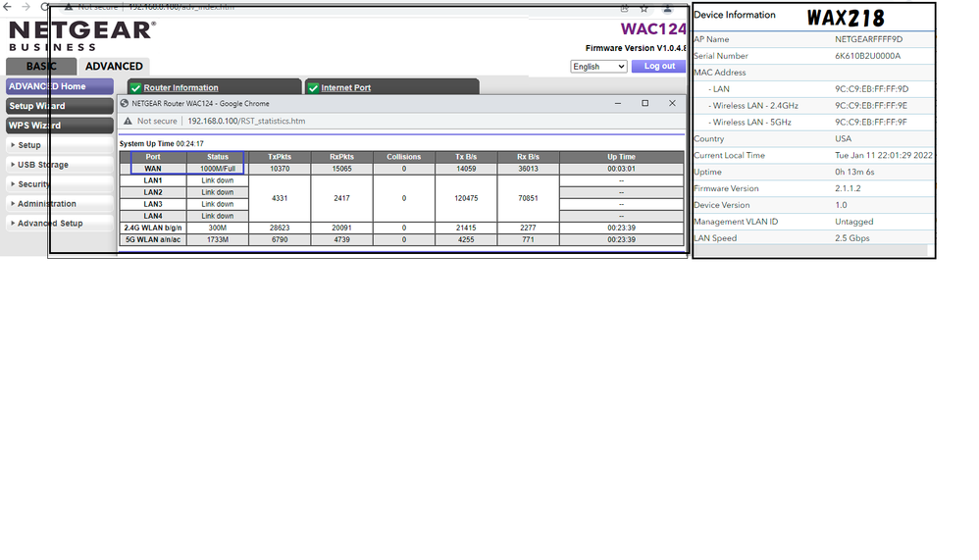Click LAN MAC address 9C:C9:EB:FF:FF:9D
979x560 pixels.
click(x=872, y=88)
